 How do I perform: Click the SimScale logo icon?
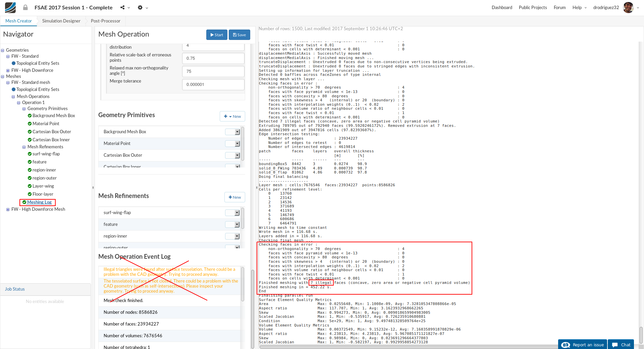coord(10,7)
